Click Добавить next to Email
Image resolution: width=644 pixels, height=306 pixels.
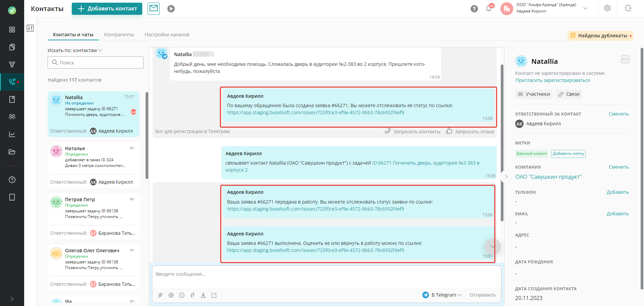point(618,214)
